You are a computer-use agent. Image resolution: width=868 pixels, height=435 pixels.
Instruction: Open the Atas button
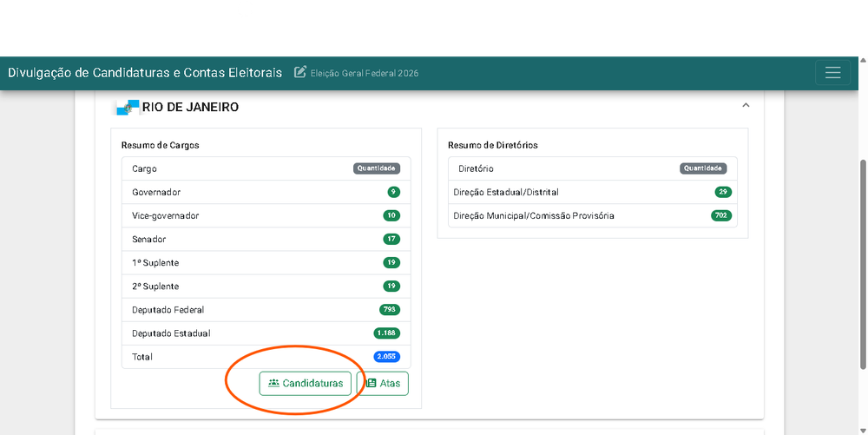tap(383, 383)
